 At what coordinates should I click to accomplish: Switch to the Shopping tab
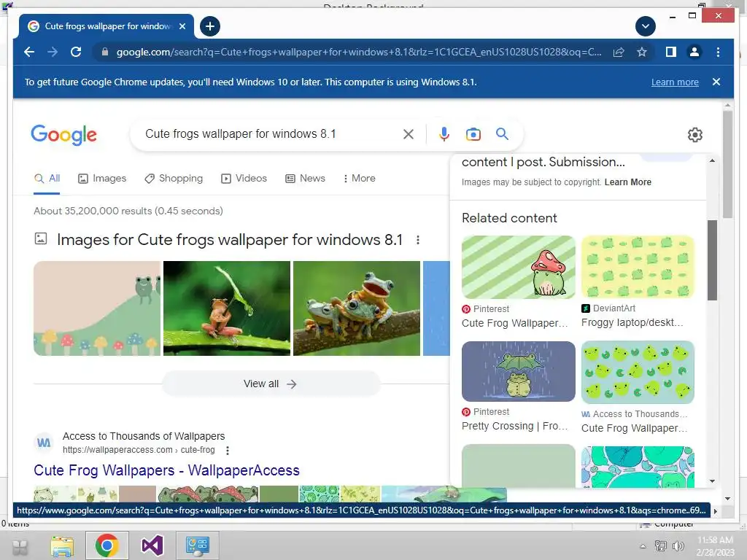[174, 179]
